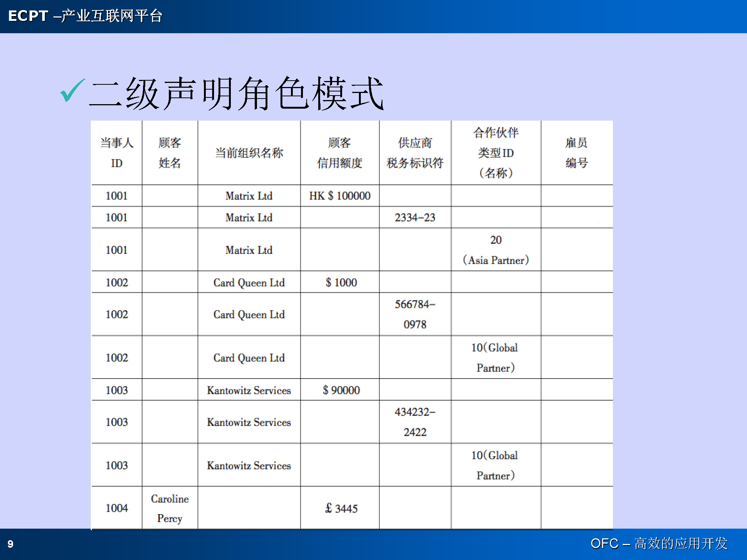747x560 pixels.
Task: Click the 当前组织名称 column header
Action: (x=249, y=153)
